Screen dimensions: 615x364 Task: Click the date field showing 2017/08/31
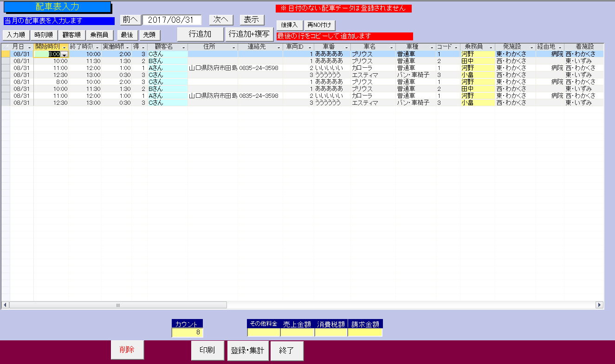click(172, 19)
